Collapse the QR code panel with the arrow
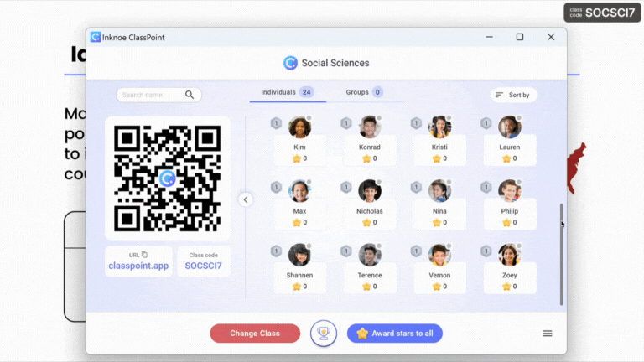 [x=246, y=200]
